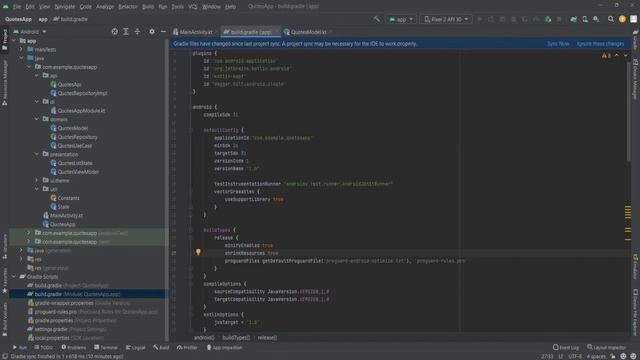
Task: Open the Pixel 2 API 30 device dropdown
Action: (x=446, y=19)
